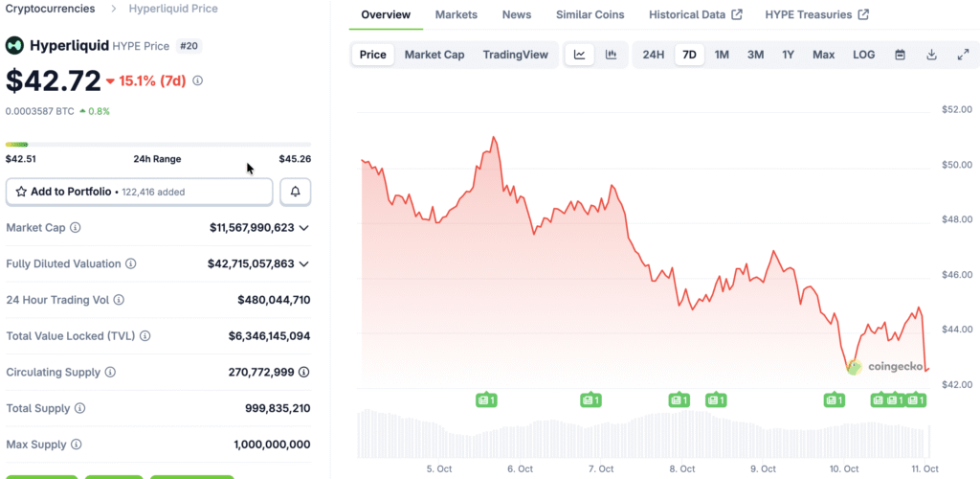This screenshot has width=980, height=479.
Task: Expand Fully Diluted Valuation chevron
Action: point(304,263)
